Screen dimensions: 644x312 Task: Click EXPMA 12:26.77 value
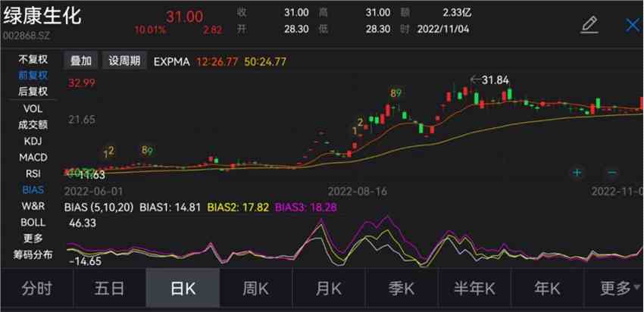click(x=217, y=61)
